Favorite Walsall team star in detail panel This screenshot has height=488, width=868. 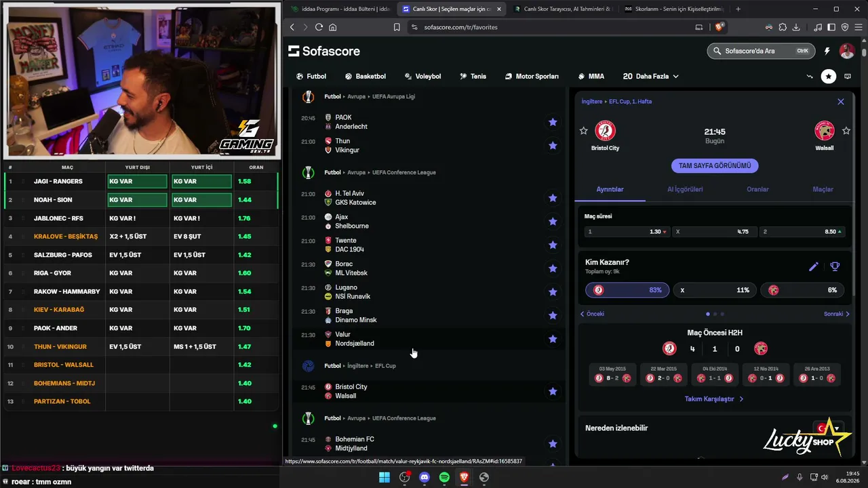[846, 131]
